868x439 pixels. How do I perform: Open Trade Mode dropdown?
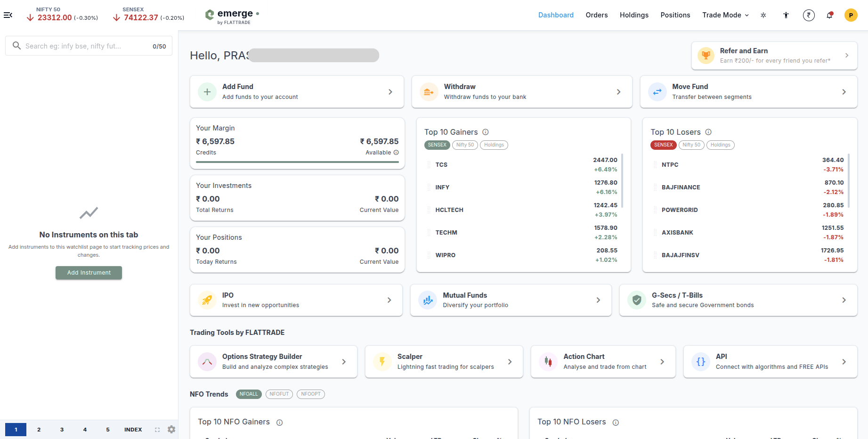coord(725,15)
